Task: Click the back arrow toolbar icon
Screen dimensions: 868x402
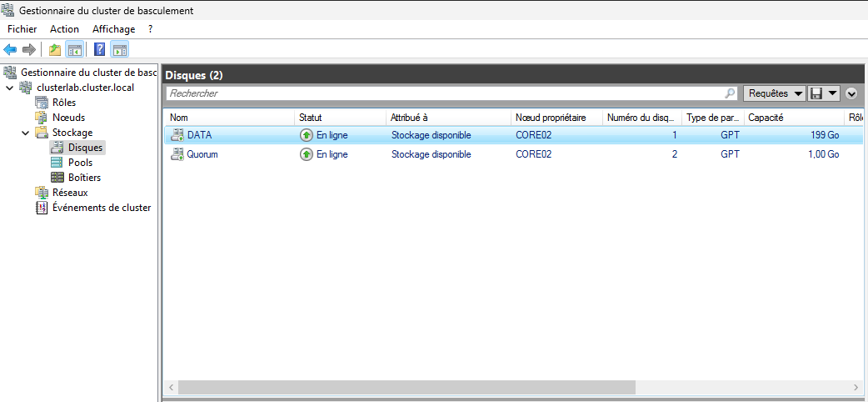Action: (x=11, y=50)
